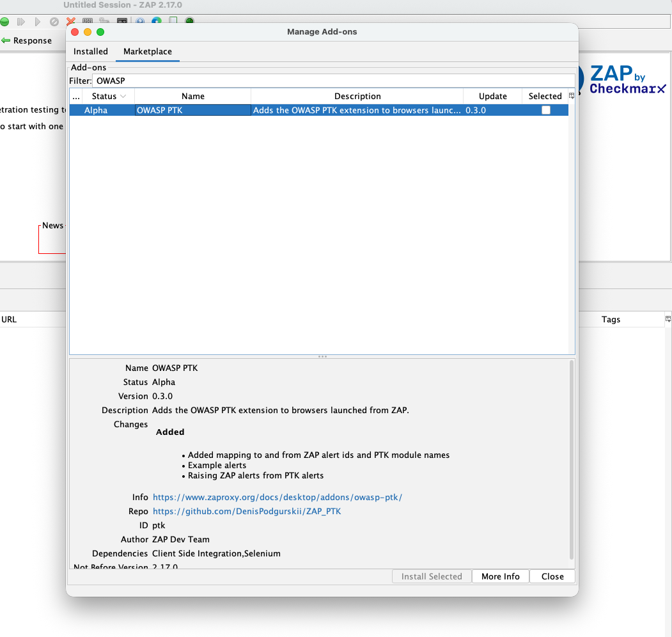The height and width of the screenshot is (637, 672).
Task: Click the More Info button
Action: click(500, 576)
